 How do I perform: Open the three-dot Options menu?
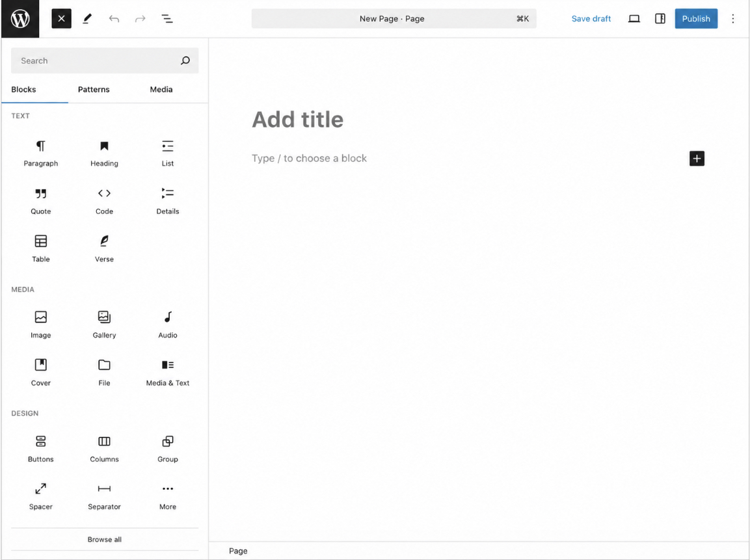pos(733,19)
